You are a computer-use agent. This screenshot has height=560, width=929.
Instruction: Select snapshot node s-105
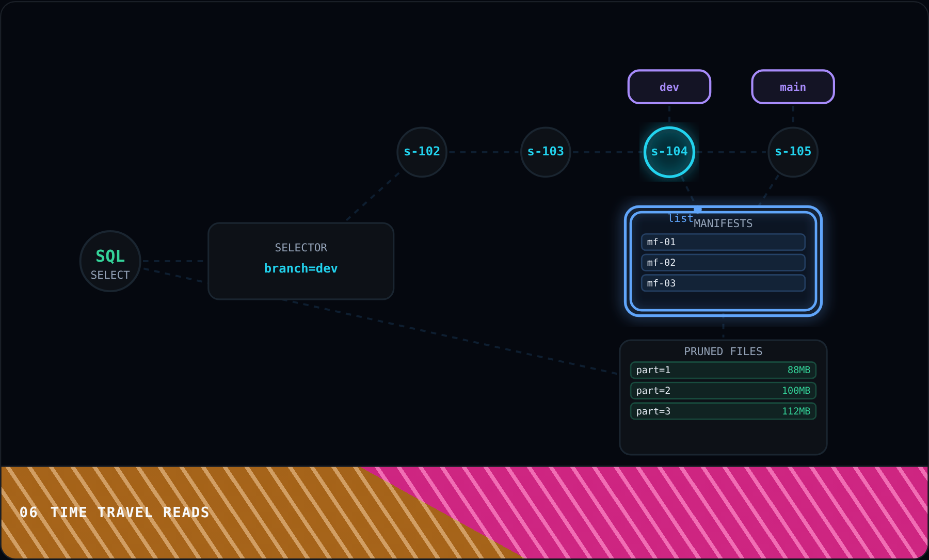pos(793,152)
